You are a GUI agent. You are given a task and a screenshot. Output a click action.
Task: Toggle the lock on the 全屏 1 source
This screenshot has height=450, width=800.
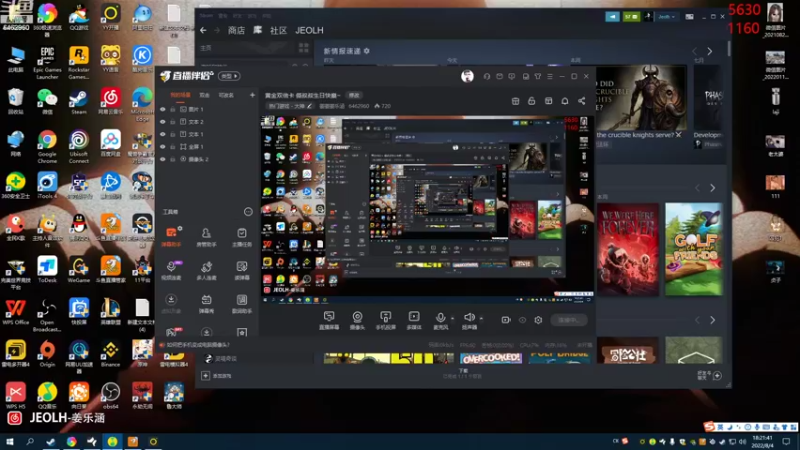pyautogui.click(x=173, y=146)
